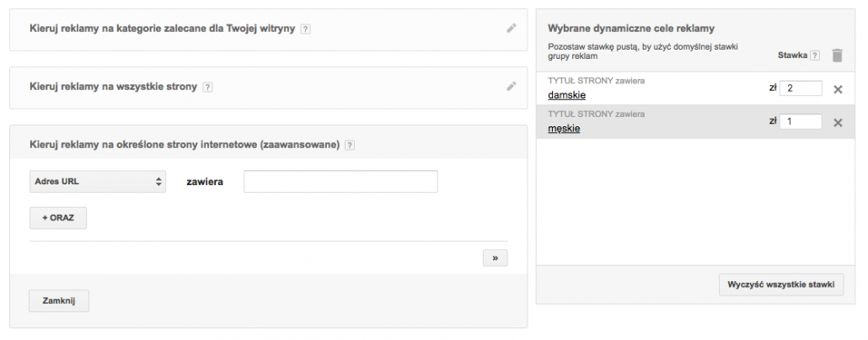The image size is (868, 340).
Task: Click pencil icon for recommended categories section
Action: click(511, 28)
